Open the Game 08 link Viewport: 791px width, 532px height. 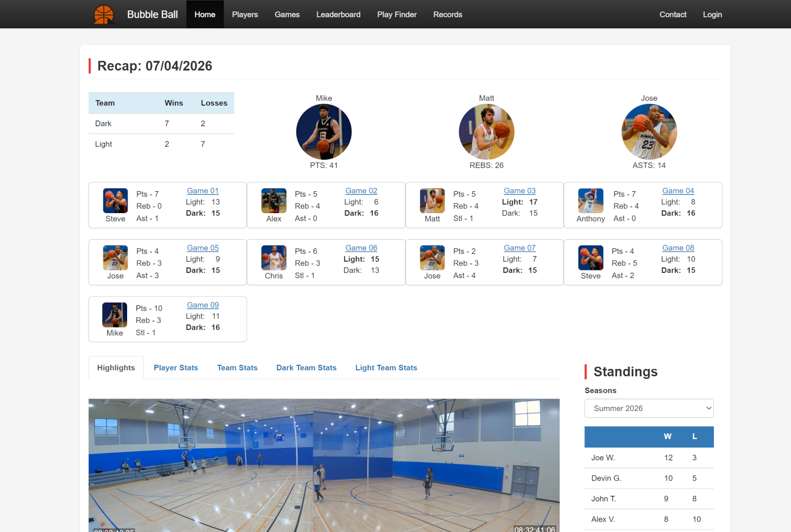tap(678, 248)
